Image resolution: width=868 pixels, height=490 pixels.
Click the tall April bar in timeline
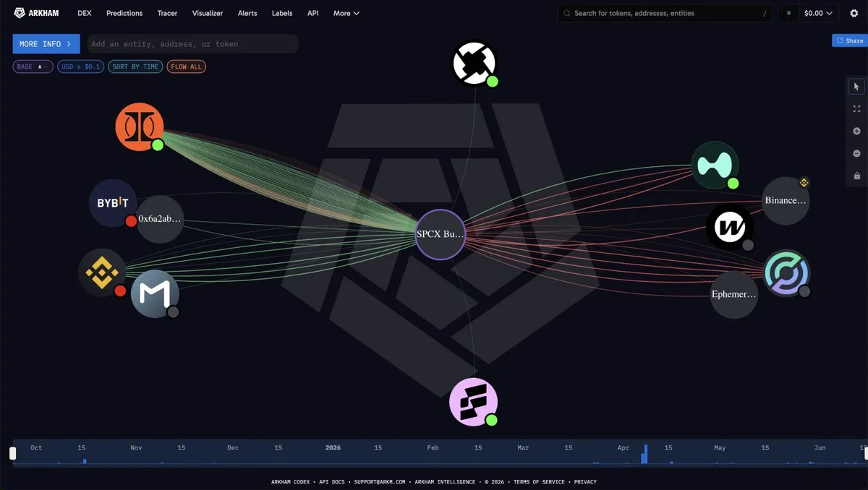[645, 455]
